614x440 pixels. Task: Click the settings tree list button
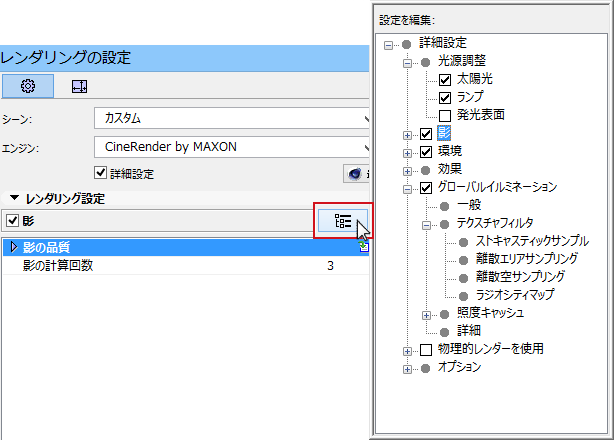(343, 221)
